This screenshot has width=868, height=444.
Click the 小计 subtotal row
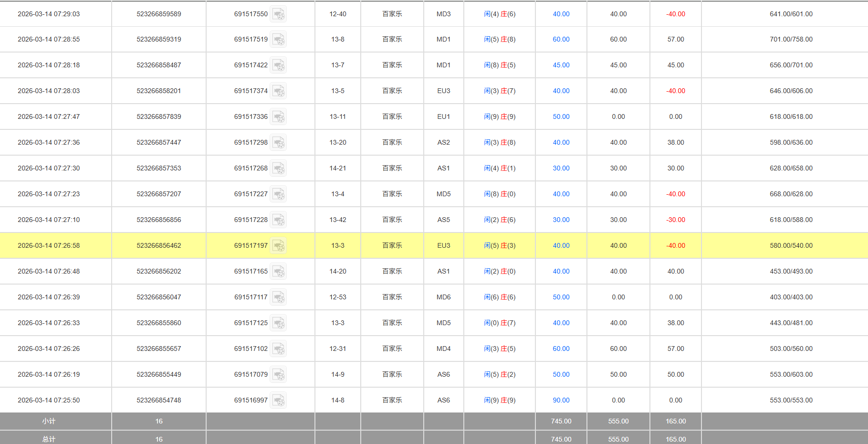coord(48,421)
